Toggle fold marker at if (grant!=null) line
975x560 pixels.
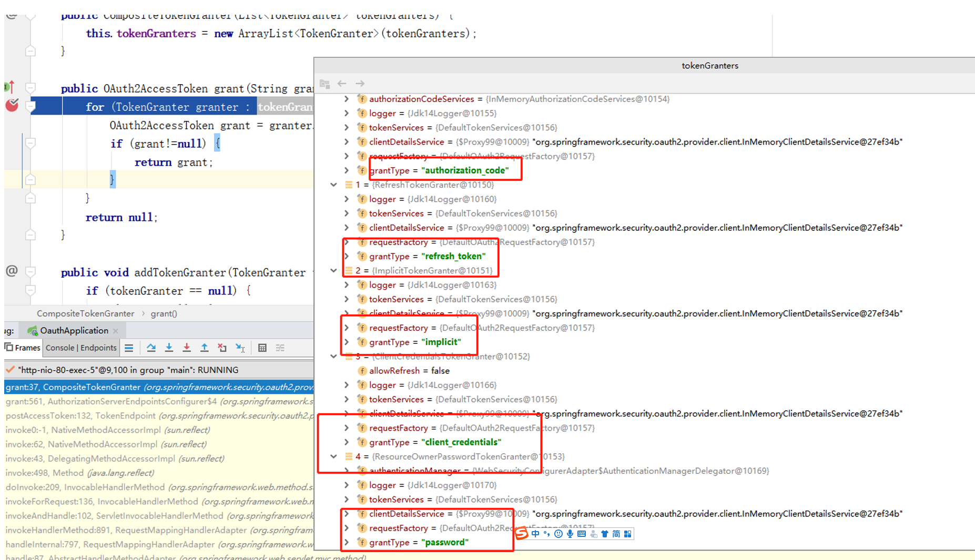(31, 143)
